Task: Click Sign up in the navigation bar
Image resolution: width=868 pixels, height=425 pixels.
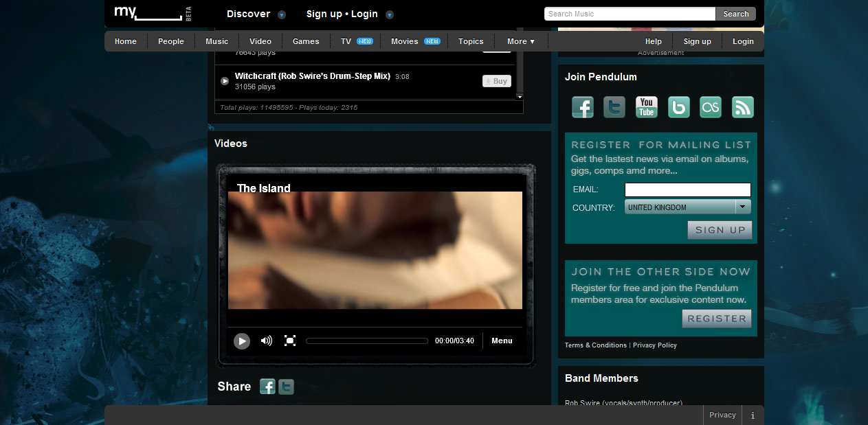Action: click(698, 41)
